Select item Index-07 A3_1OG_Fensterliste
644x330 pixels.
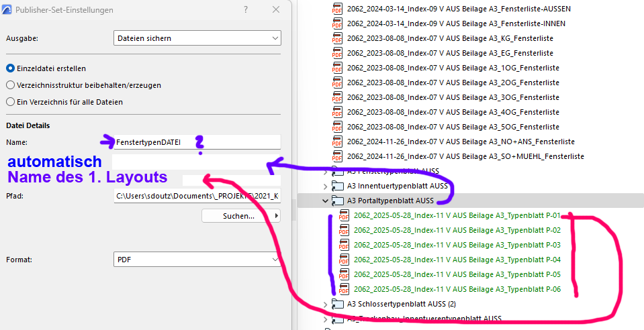coord(453,68)
